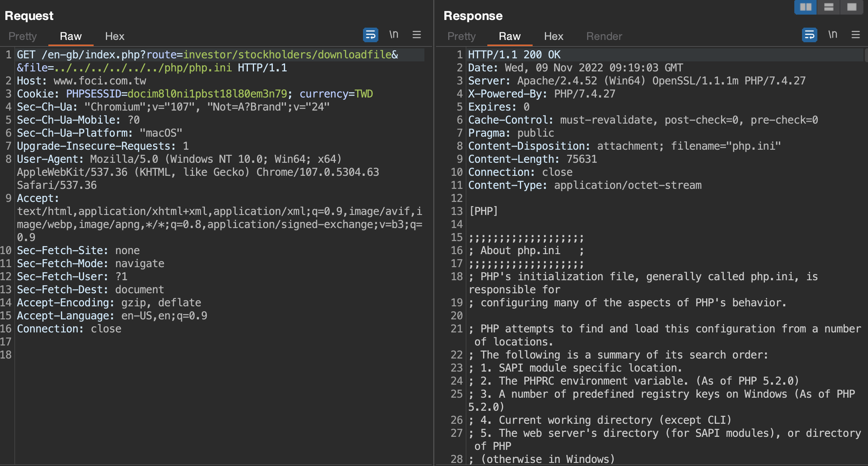868x466 pixels.
Task: Click the Date response header
Action: (x=576, y=68)
